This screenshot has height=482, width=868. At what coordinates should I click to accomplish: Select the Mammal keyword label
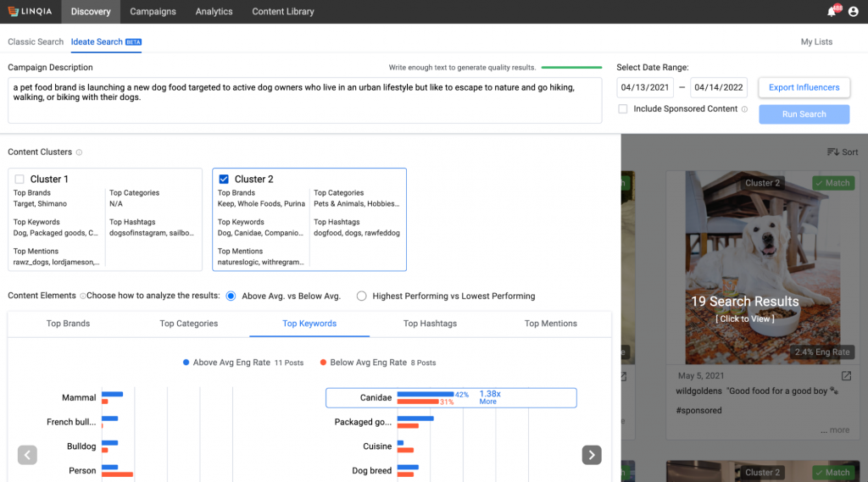[79, 398]
